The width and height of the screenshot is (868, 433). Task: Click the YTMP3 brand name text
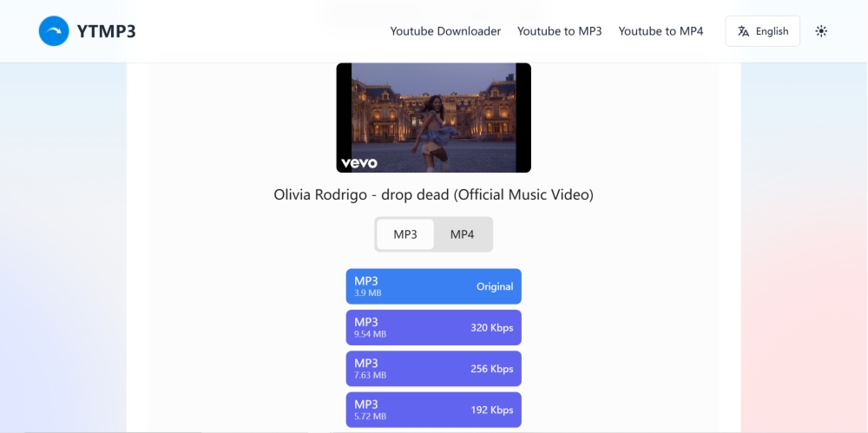pyautogui.click(x=106, y=31)
